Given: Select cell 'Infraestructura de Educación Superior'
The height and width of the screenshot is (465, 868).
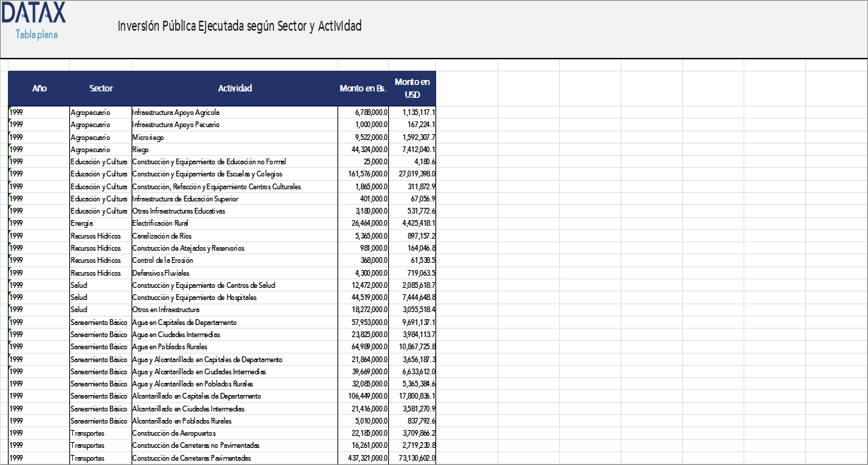Looking at the screenshot, I should 235,199.
